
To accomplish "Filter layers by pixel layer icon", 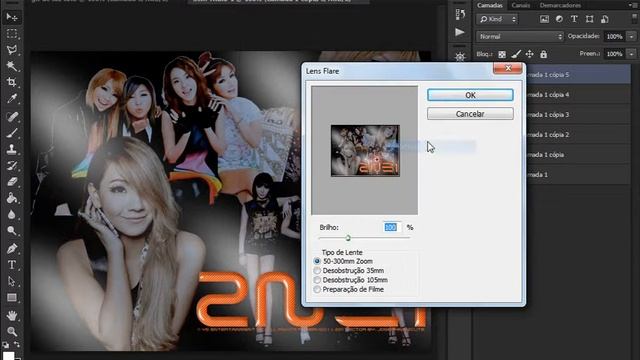I will point(544,19).
